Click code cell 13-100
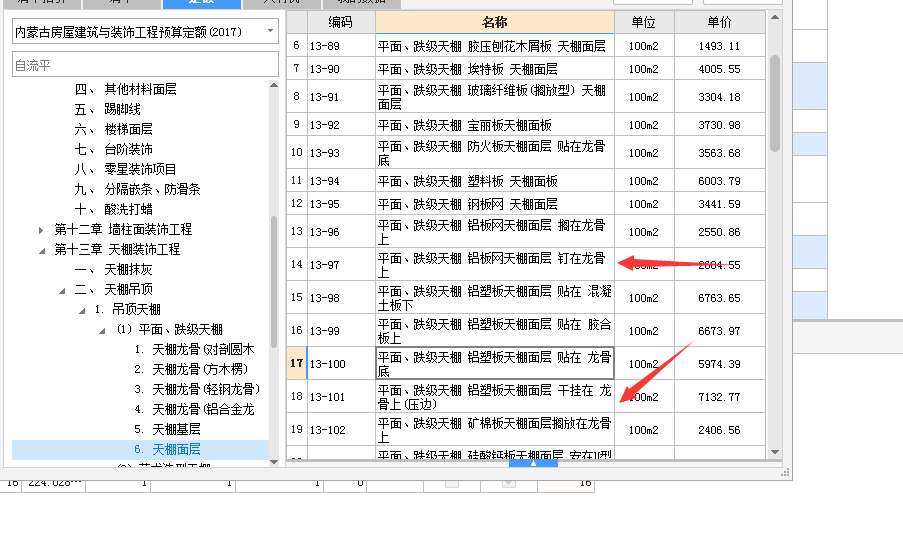 tap(341, 363)
